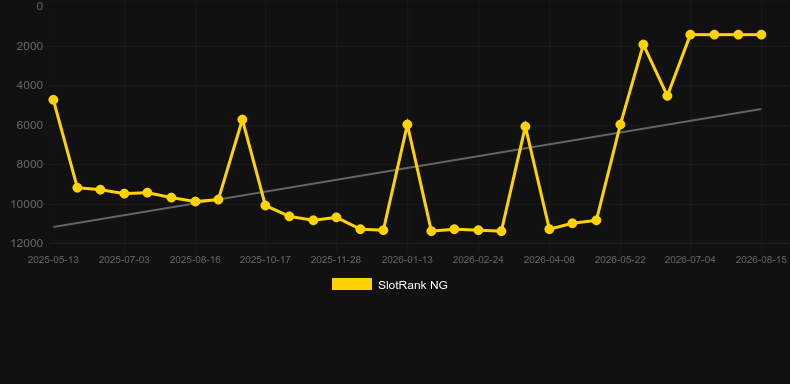Click the 2025-11-28 date label

click(336, 260)
